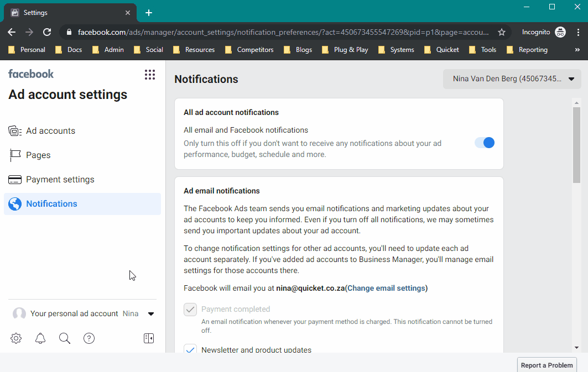Go back with browser back arrow
This screenshot has height=372, width=588.
[x=12, y=32]
